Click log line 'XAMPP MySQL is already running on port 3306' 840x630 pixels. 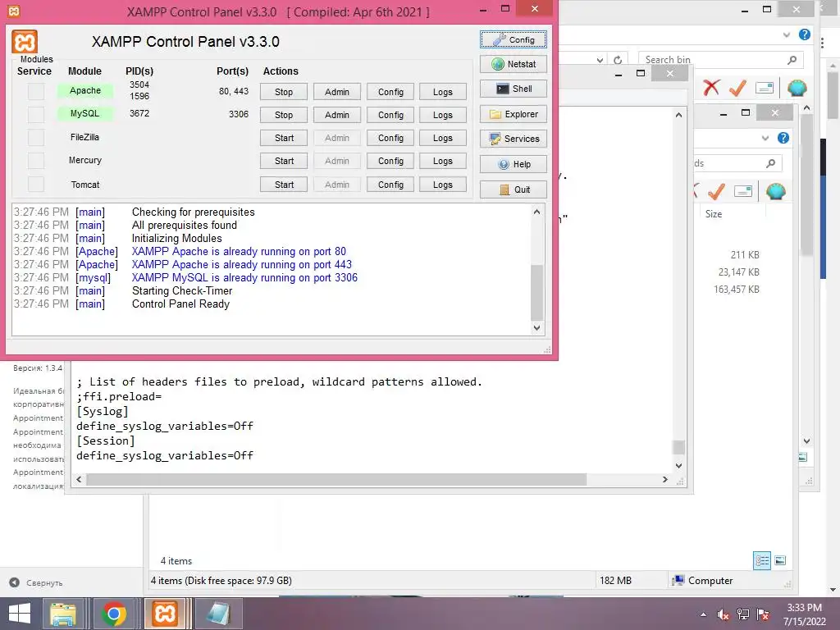point(244,278)
